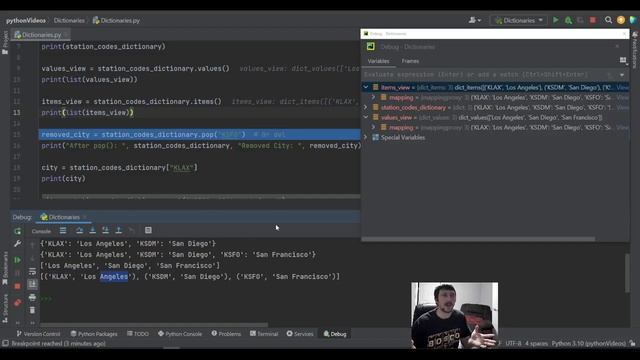Open the user account icon in top toolbar
Viewport: 640px width, 360px height.
(x=475, y=20)
